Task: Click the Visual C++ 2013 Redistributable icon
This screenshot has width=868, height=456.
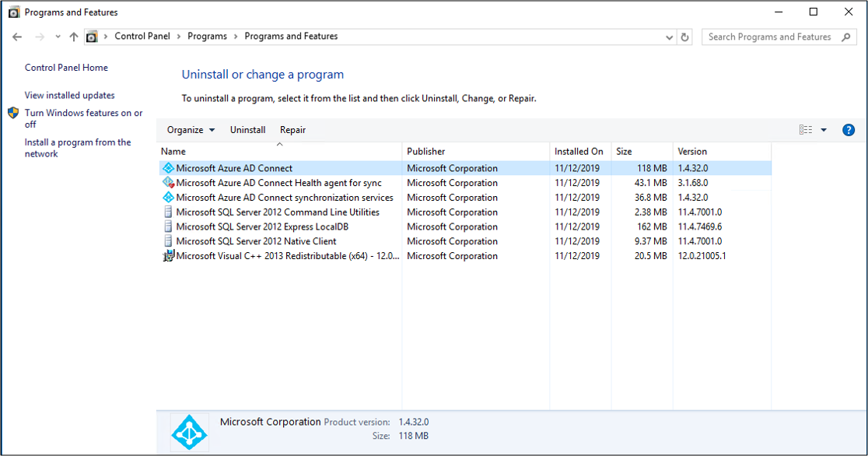Action: point(169,255)
